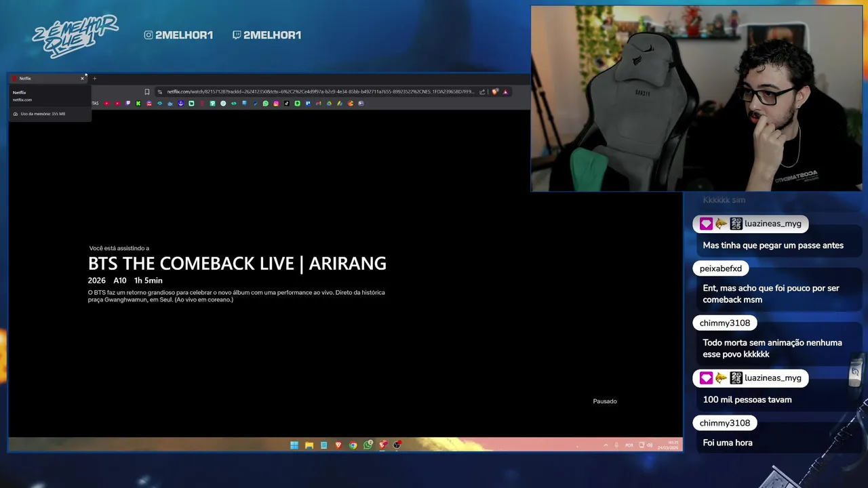Click the 'Uso da memória: 355 MB' text
The width and height of the screenshot is (868, 488).
click(43, 114)
